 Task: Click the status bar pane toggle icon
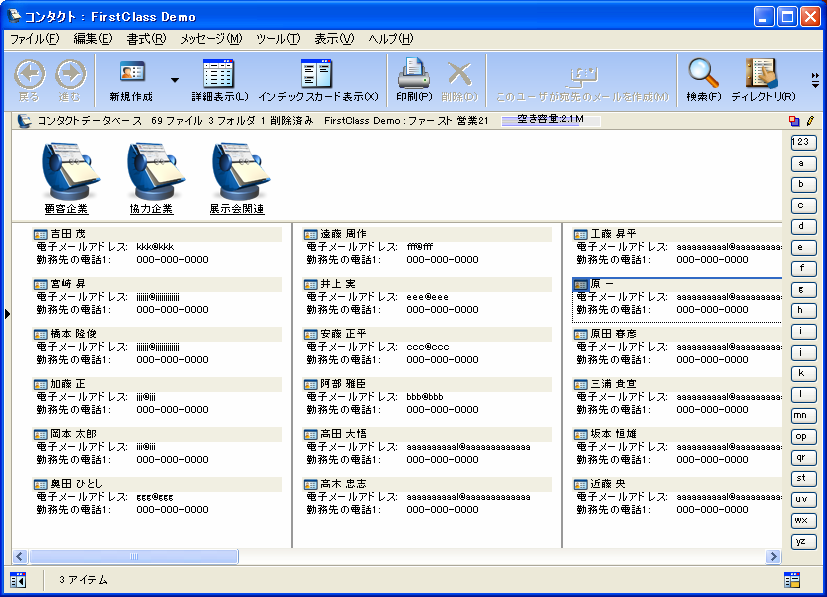point(18,580)
